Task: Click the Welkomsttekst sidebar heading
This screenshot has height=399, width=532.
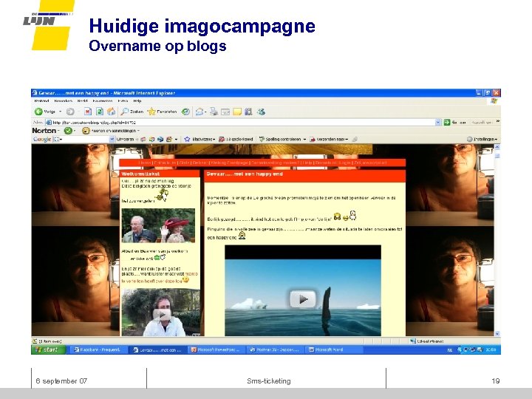Action: tap(140, 174)
